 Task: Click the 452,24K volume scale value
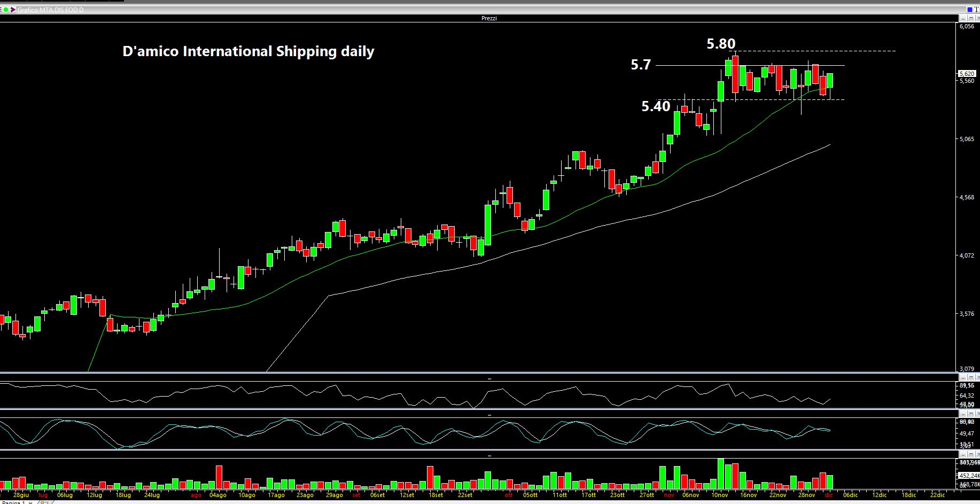pos(969,475)
